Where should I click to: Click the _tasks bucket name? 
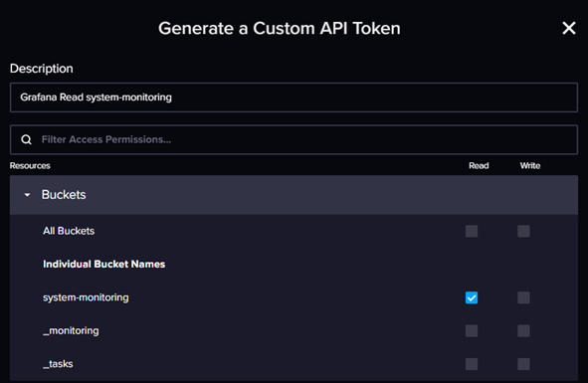(x=58, y=364)
